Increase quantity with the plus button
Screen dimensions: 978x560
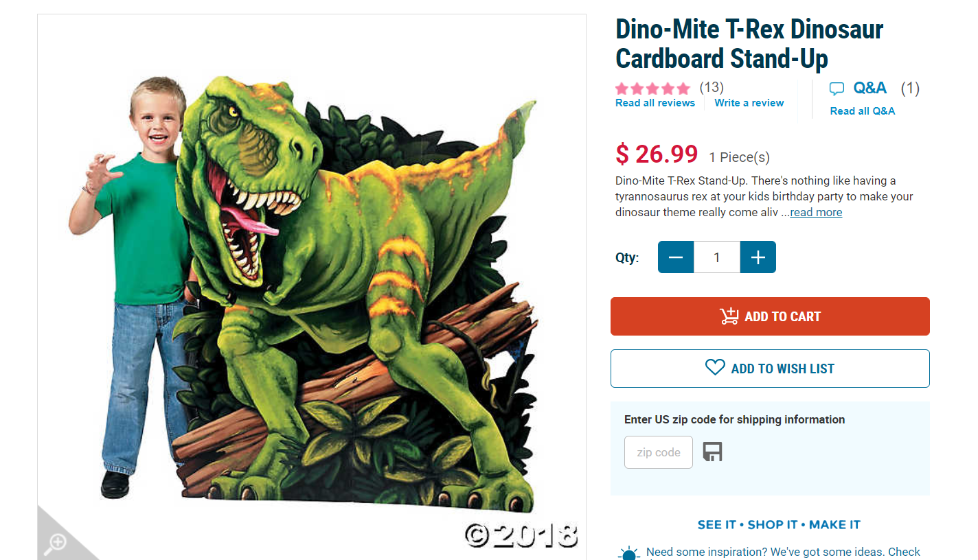(x=758, y=257)
